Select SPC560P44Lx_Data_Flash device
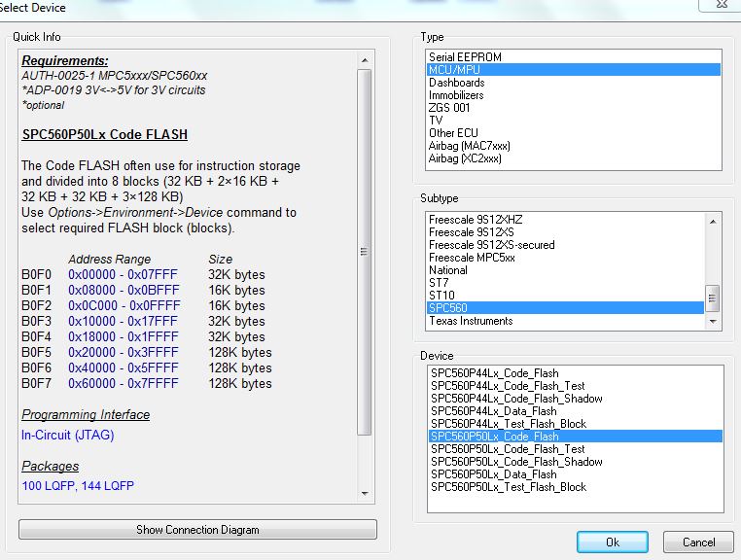 tap(576, 411)
